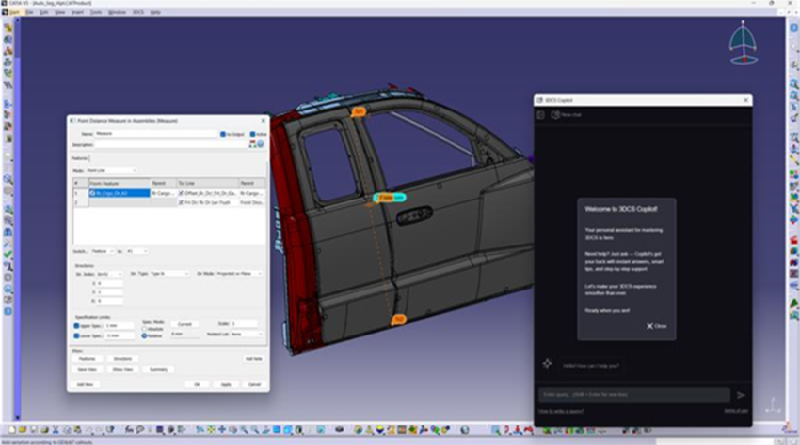The height and width of the screenshot is (445, 800).
Task: Select the Absolute spec mode radio button
Action: (x=144, y=329)
